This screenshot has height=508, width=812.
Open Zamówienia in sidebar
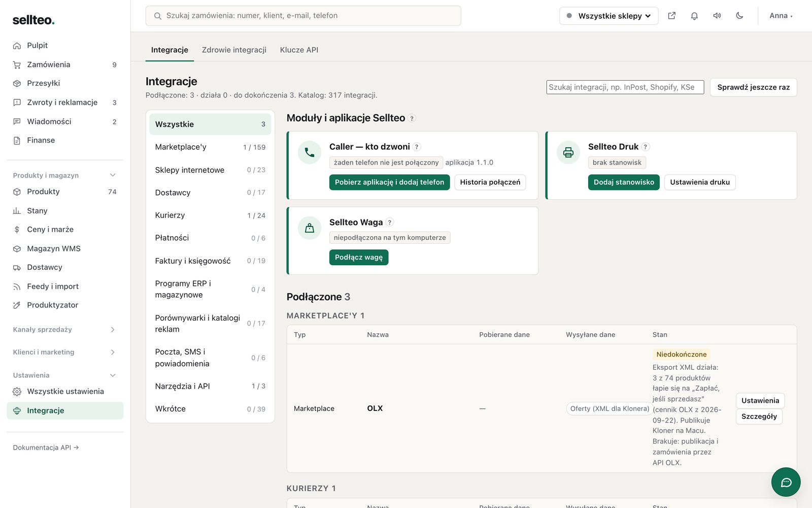pyautogui.click(x=65, y=65)
